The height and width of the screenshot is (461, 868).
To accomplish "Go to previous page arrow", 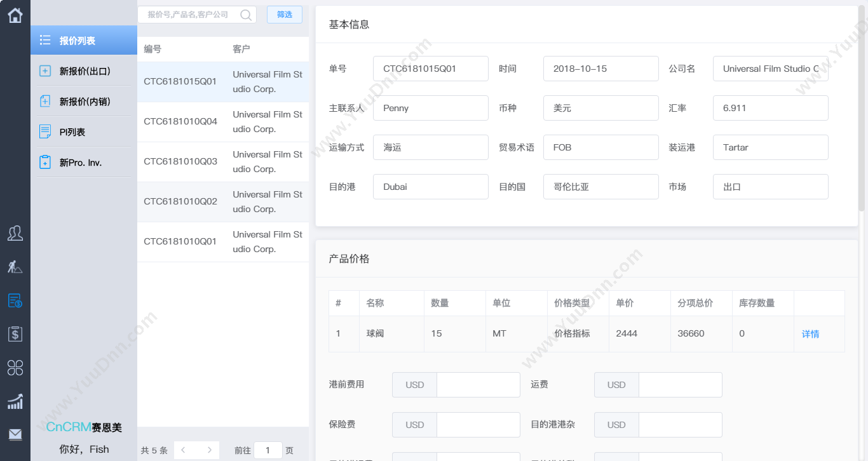I will (183, 450).
